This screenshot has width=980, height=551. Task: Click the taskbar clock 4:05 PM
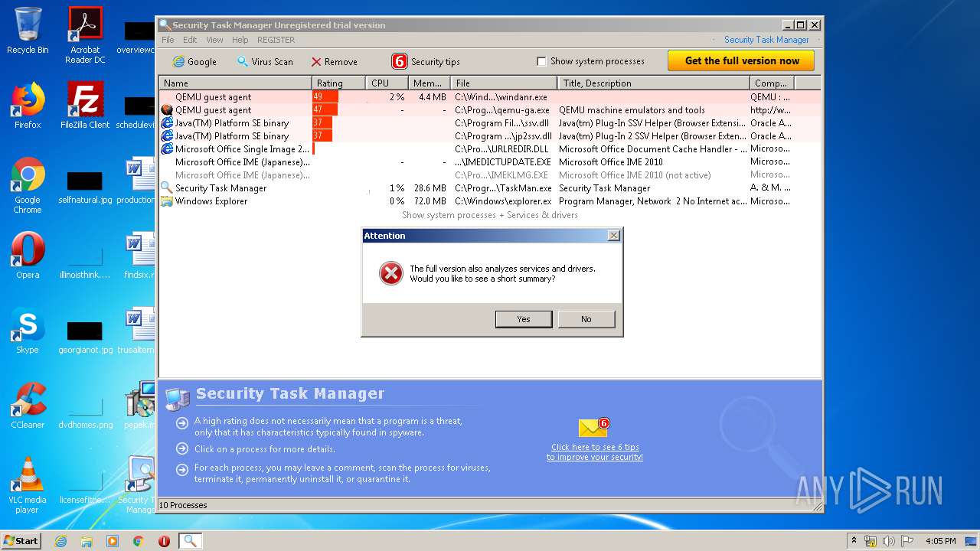coord(940,541)
